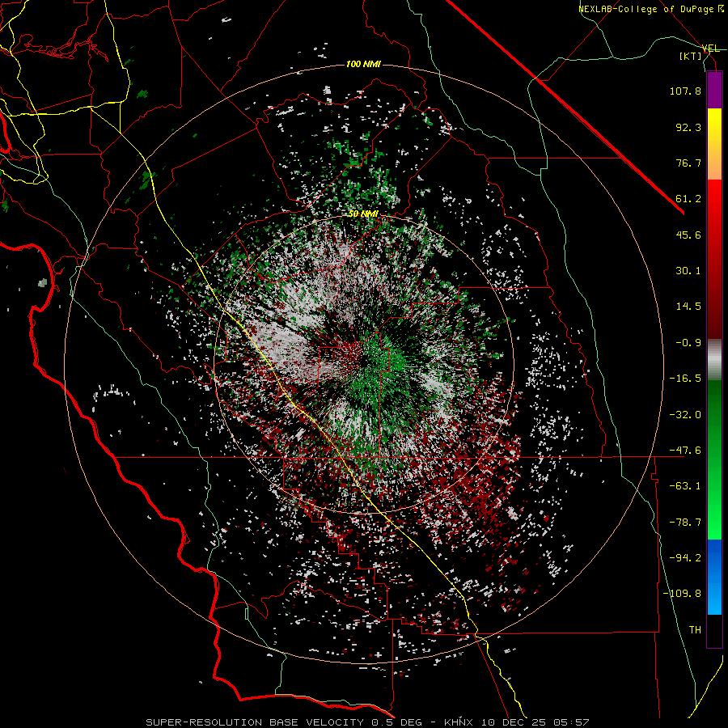Click the -32.0 legend value

[x=685, y=415]
